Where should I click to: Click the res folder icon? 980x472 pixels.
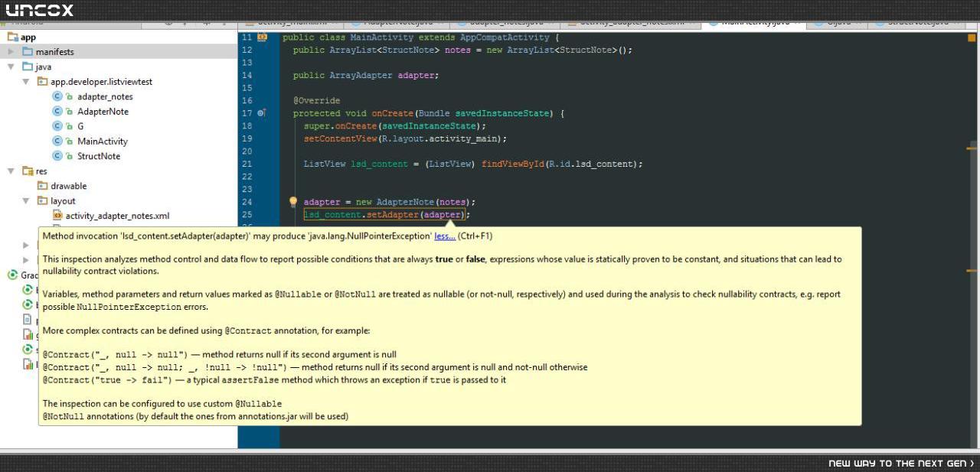pos(28,171)
